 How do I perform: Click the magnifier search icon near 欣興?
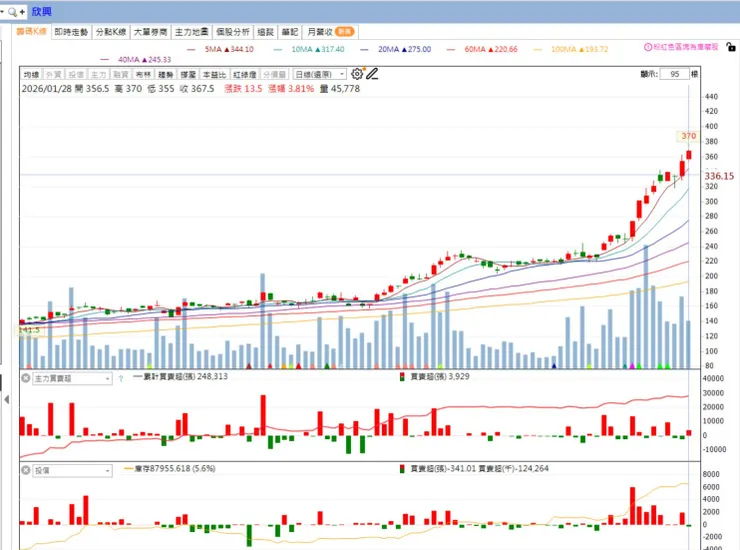(13, 12)
